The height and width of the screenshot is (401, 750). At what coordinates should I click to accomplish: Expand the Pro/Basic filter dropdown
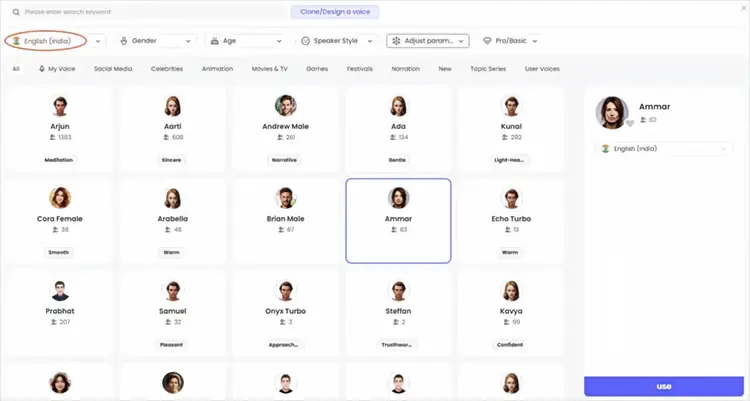(510, 41)
